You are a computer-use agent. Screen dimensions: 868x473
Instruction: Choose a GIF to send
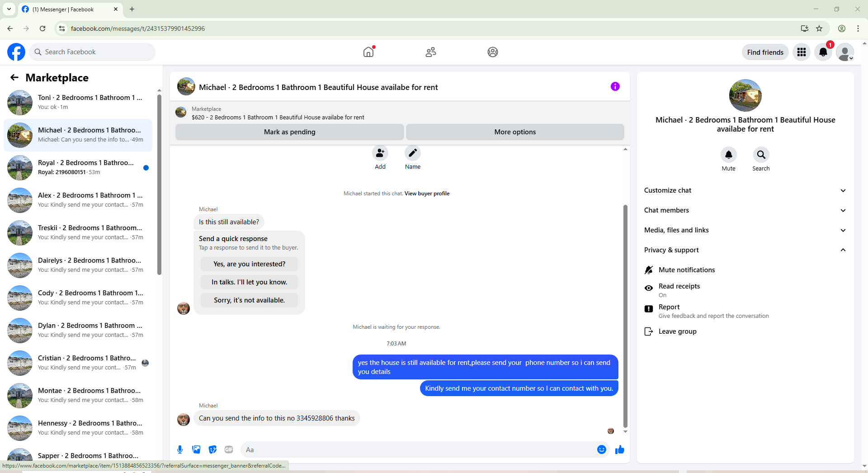229,449
